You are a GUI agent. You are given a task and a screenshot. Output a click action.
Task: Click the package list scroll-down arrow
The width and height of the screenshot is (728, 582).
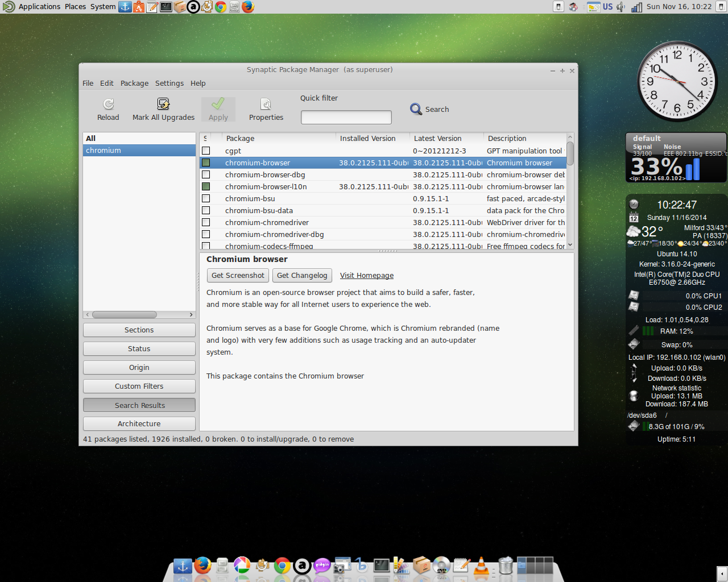[570, 245]
